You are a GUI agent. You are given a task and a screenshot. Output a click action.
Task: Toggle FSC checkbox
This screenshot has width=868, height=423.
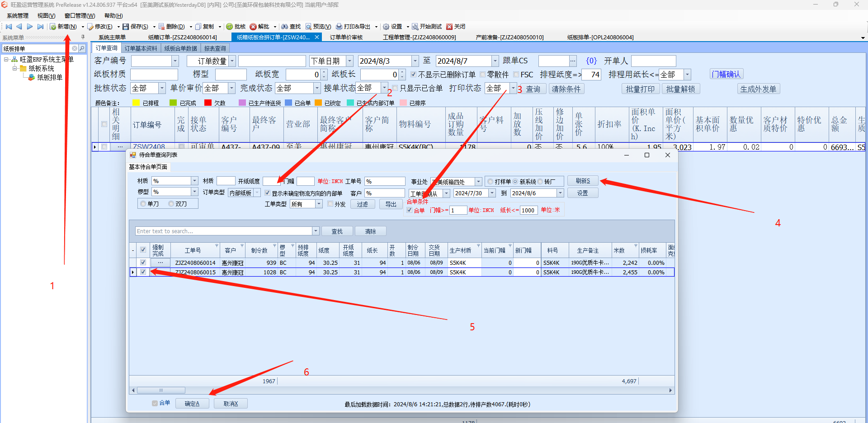pos(516,75)
